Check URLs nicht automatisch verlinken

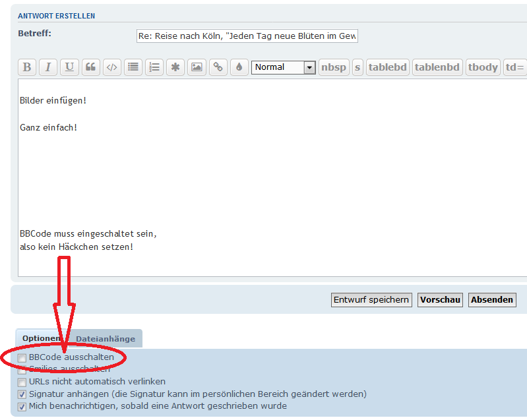pyautogui.click(x=22, y=382)
